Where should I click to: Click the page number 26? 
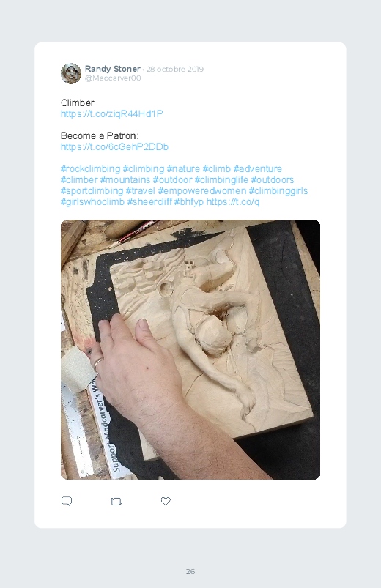pyautogui.click(x=190, y=571)
